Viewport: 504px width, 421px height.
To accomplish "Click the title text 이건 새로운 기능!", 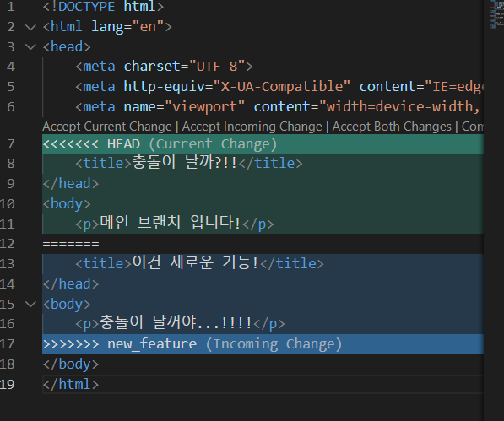I will [x=195, y=262].
